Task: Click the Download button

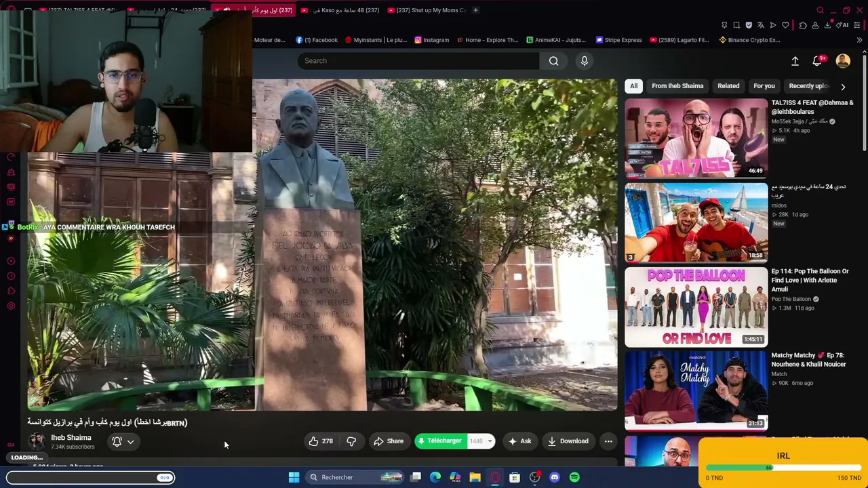Action: tap(568, 441)
